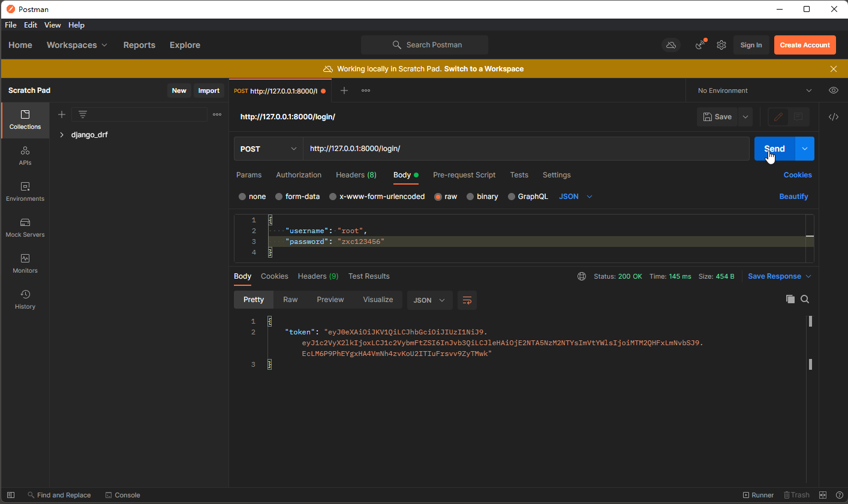Click Switch to a Workspace link

click(484, 69)
